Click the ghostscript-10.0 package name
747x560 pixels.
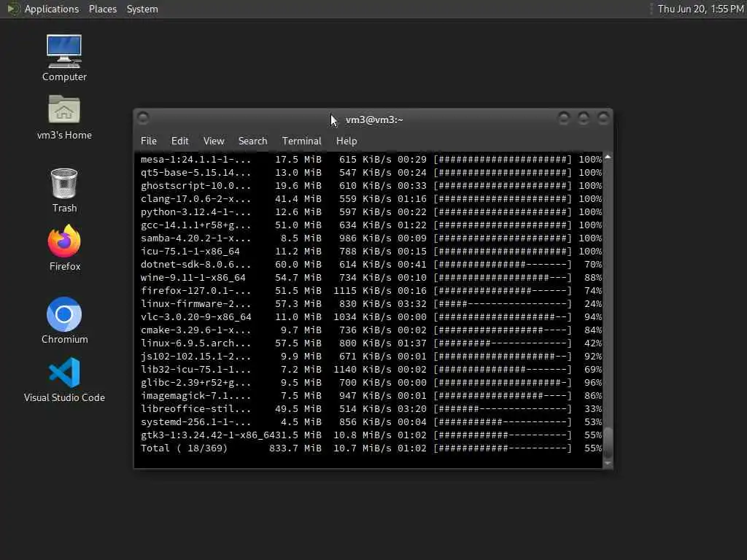click(x=196, y=186)
